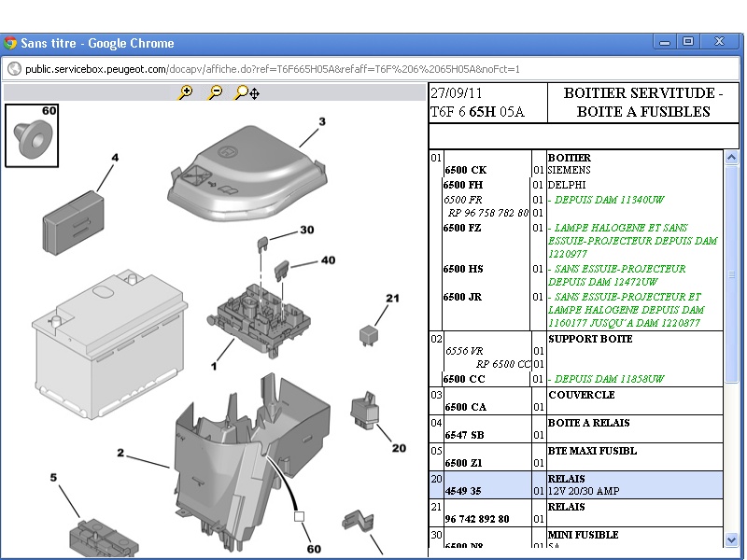Click the green DEPUIS DAM 11340UW note

tap(606, 200)
